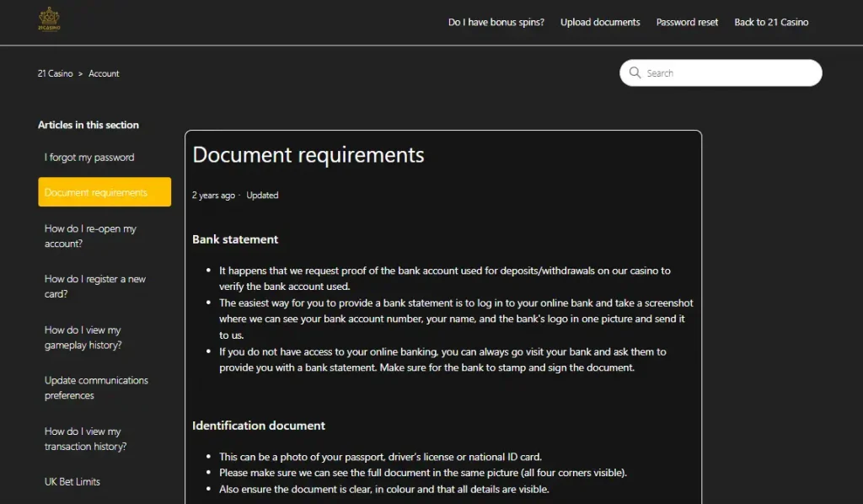Click the 'Identification document' heading
Screen dimensions: 863x504
(259, 426)
